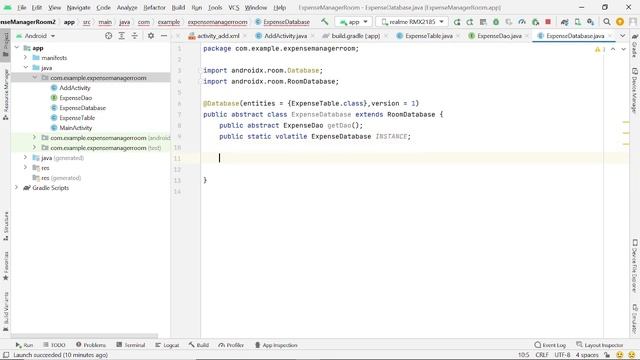
Task: Open the App Inspection window
Action: coord(276,345)
